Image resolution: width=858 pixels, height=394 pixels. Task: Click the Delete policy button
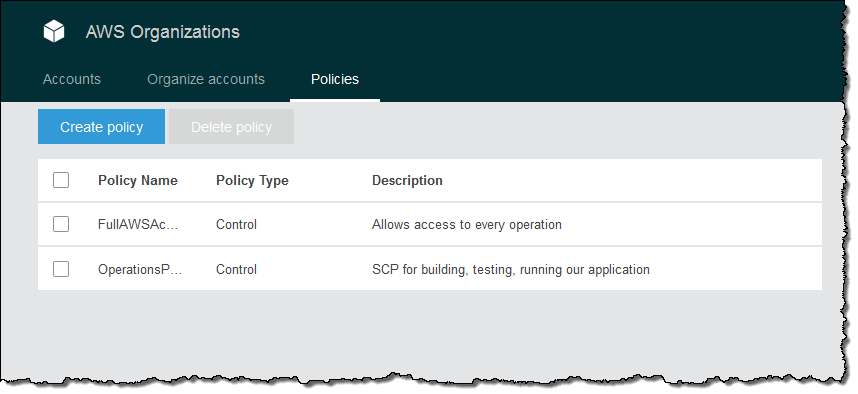pos(231,127)
